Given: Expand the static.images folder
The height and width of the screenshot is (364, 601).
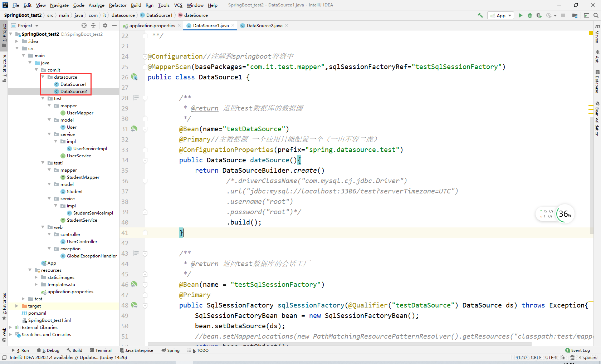Looking at the screenshot, I should point(36,277).
